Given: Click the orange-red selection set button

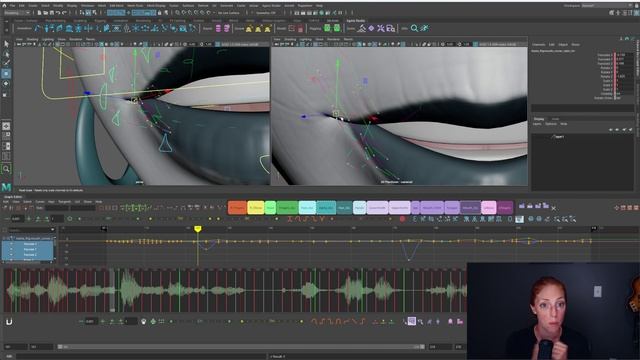Looking at the screenshot, I should click(x=237, y=208).
